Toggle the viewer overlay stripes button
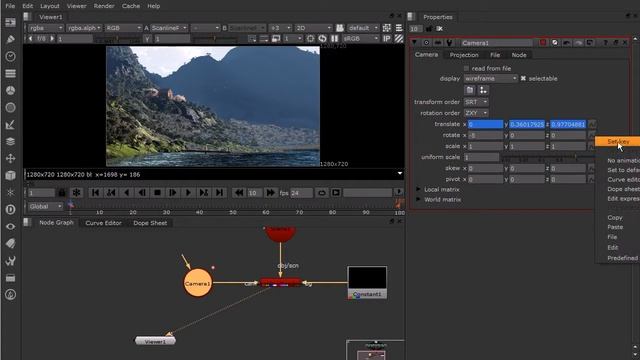The width and height of the screenshot is (640, 360). pyautogui.click(x=398, y=38)
